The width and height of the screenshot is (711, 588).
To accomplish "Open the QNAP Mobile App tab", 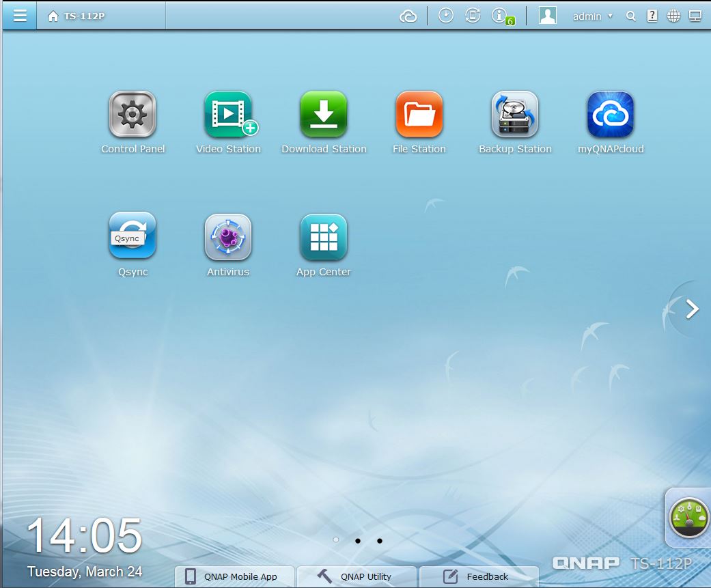I will pyautogui.click(x=234, y=576).
